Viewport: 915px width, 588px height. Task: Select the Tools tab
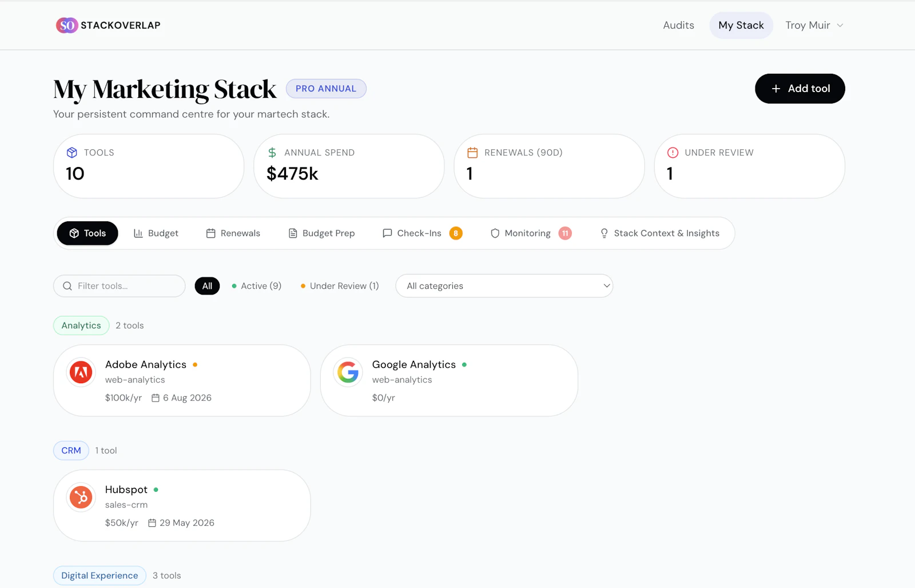87,233
